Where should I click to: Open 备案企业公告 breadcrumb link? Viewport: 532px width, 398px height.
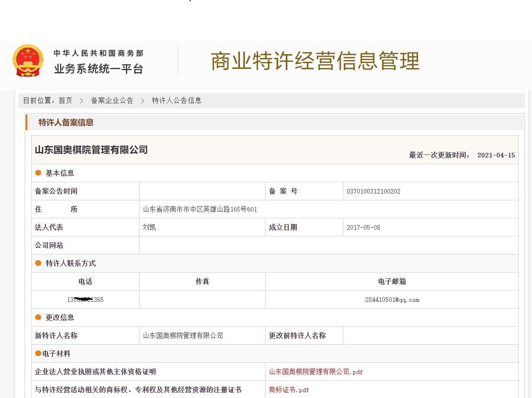coord(112,101)
